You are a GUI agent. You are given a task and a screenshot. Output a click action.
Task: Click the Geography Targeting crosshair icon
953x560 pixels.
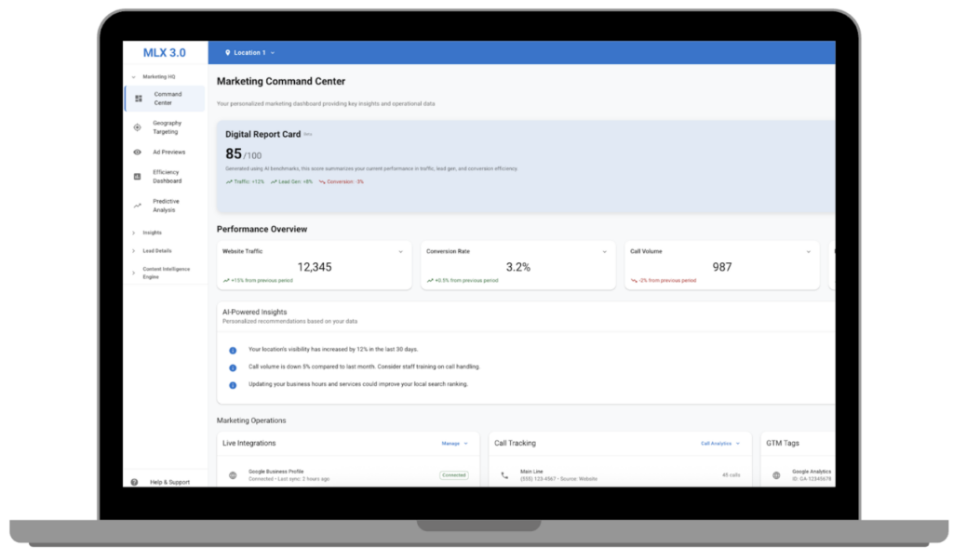tap(138, 127)
